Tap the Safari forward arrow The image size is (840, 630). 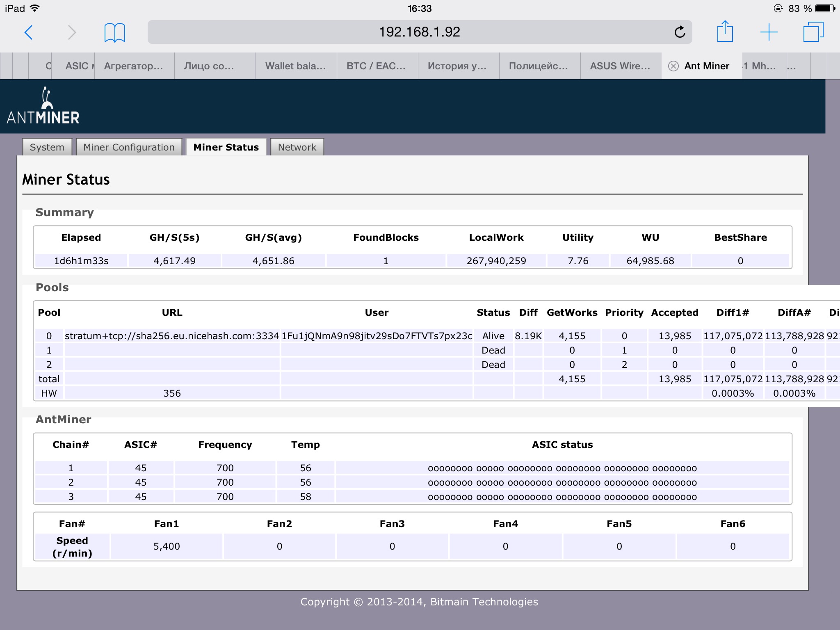point(72,32)
